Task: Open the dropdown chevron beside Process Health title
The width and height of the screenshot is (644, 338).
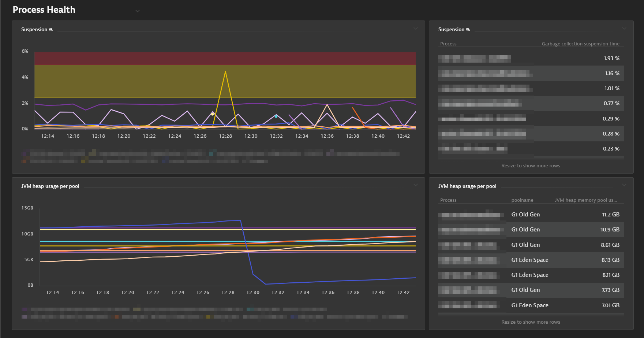Action: 138,11
